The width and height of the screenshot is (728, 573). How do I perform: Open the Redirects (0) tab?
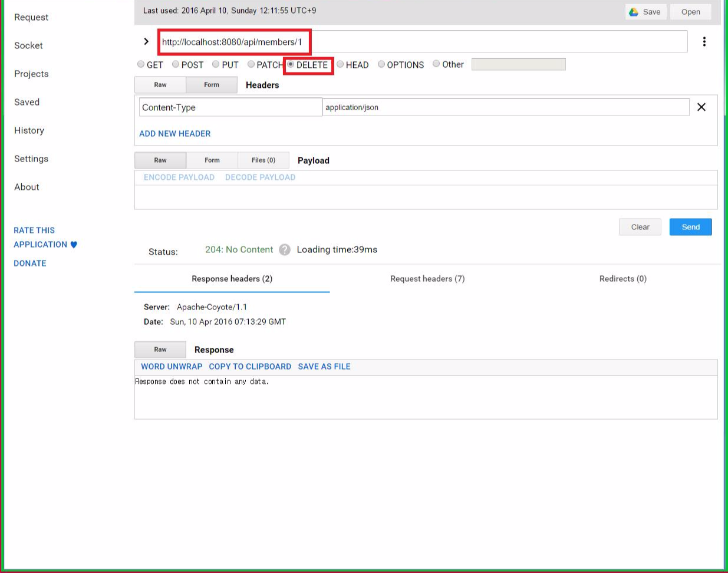coord(623,279)
